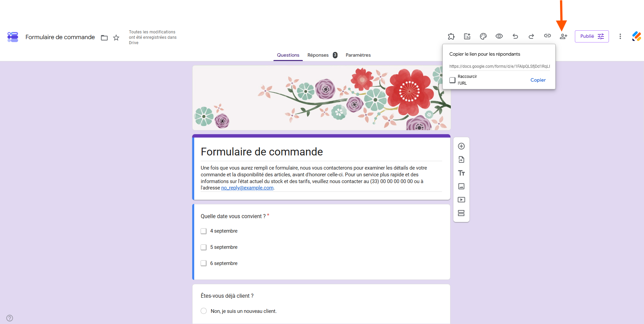Open the form checklist icon next to add-ons
The width and height of the screenshot is (644, 324).
467,36
